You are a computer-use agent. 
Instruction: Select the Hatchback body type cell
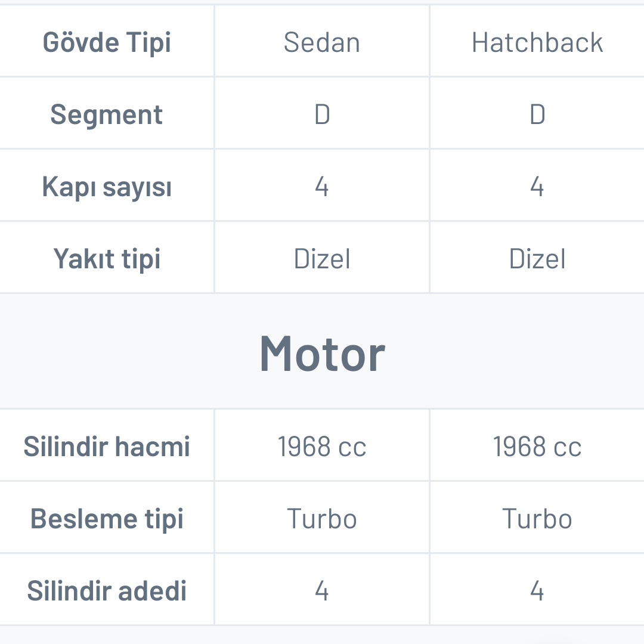coord(537,43)
